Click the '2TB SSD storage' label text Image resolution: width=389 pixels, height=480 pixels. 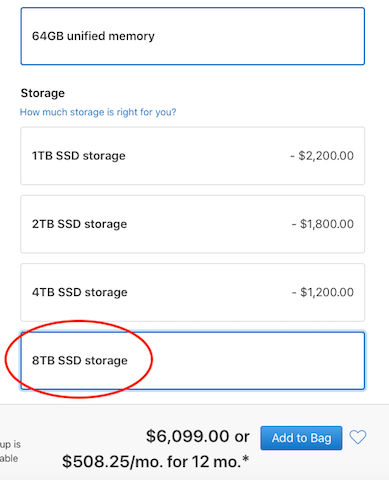pos(79,224)
